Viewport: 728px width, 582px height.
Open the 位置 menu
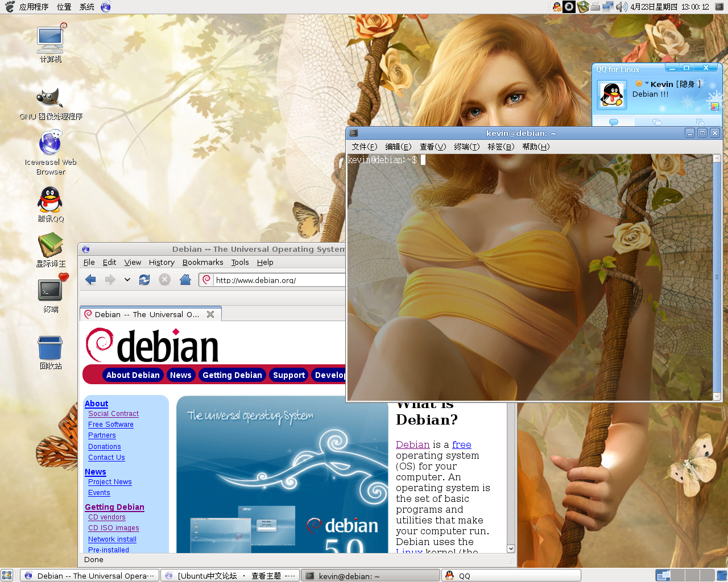click(64, 7)
